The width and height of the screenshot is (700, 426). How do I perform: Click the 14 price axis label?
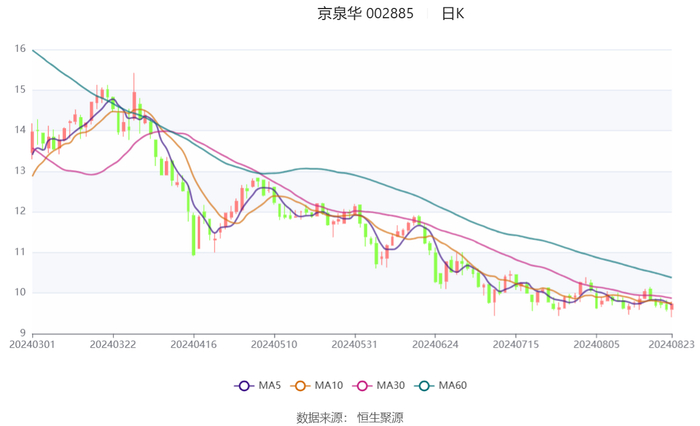[20, 130]
